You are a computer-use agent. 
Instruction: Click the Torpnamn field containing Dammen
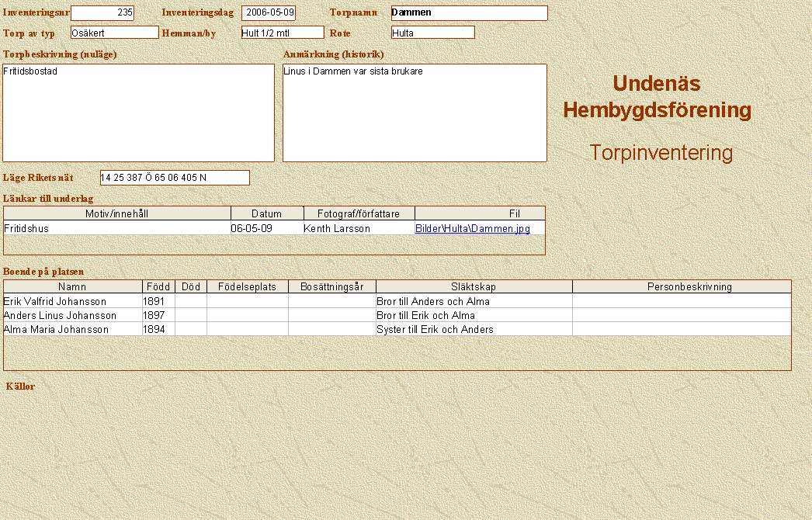(469, 13)
